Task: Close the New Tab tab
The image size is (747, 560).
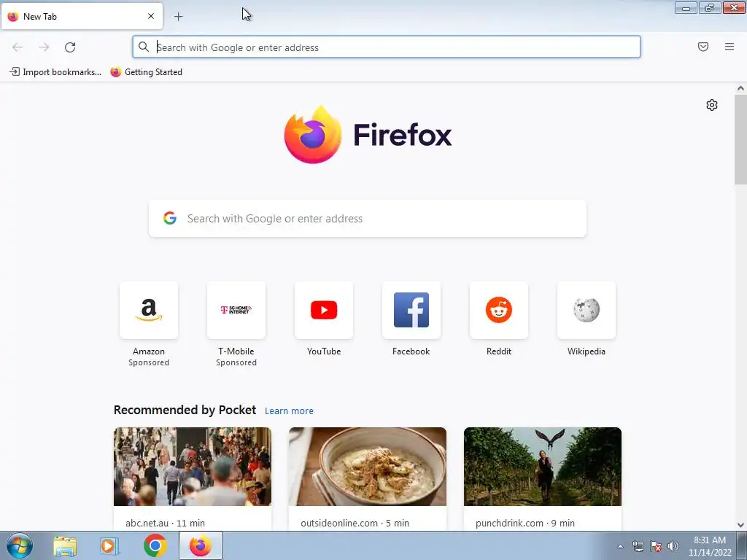Action: tap(150, 16)
